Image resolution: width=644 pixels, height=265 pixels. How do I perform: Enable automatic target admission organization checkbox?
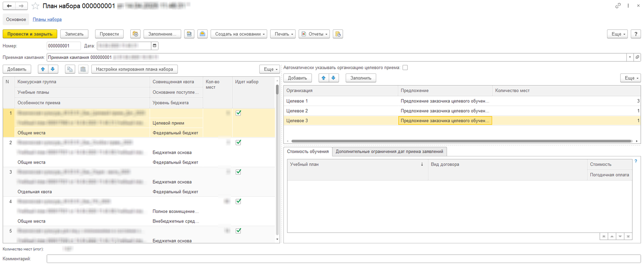[405, 68]
